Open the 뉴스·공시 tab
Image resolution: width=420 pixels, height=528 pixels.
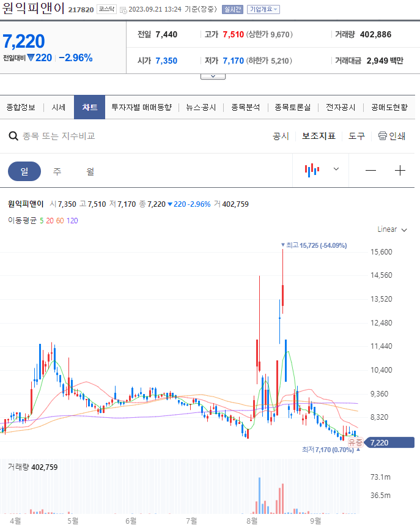click(x=201, y=107)
